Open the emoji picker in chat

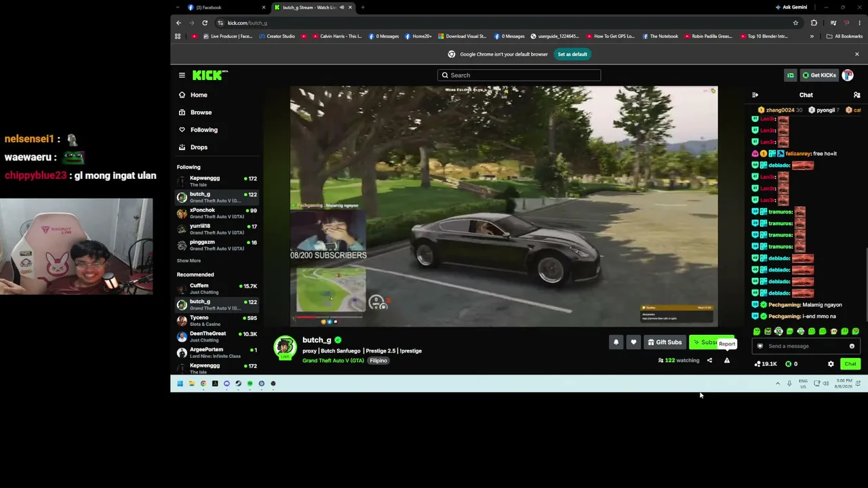click(852, 346)
